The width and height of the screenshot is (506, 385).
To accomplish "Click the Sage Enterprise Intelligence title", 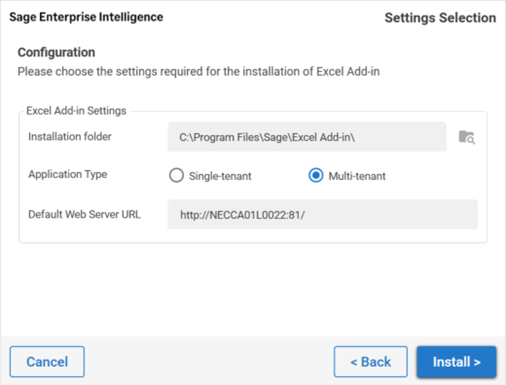I will pyautogui.click(x=86, y=17).
